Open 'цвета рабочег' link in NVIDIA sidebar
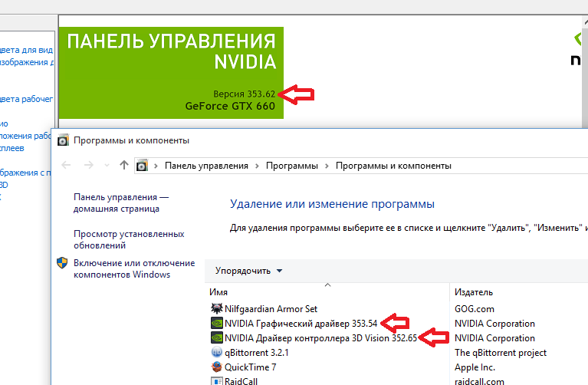Viewport: 588px width, 385px height. pyautogui.click(x=26, y=99)
